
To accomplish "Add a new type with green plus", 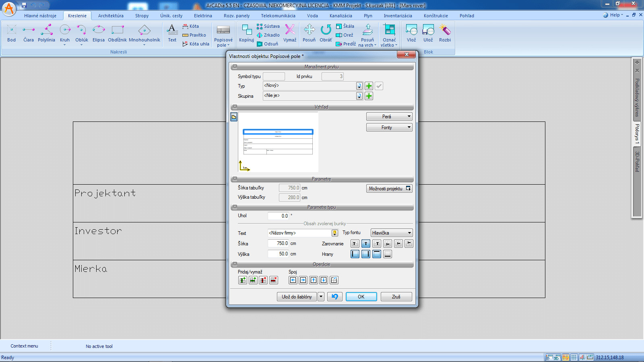I will click(369, 86).
